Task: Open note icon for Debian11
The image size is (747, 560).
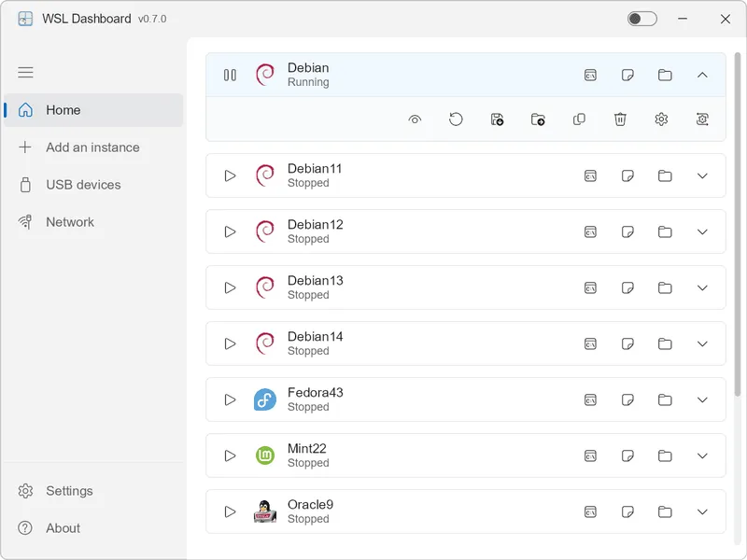Action: 627,176
